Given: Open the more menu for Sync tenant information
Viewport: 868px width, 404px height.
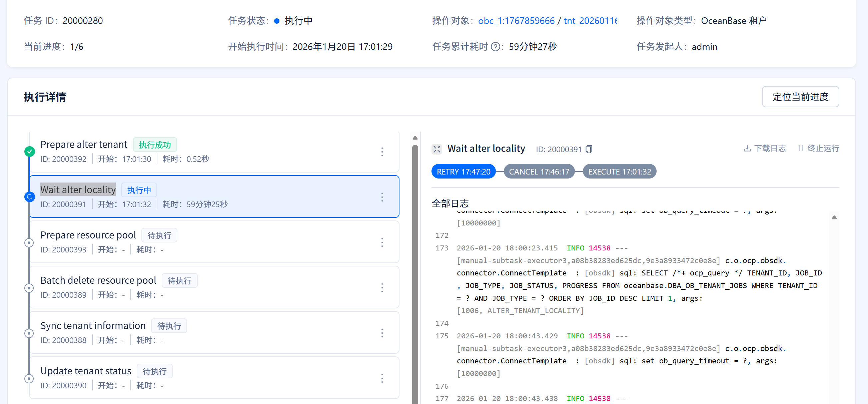Looking at the screenshot, I should [x=382, y=333].
